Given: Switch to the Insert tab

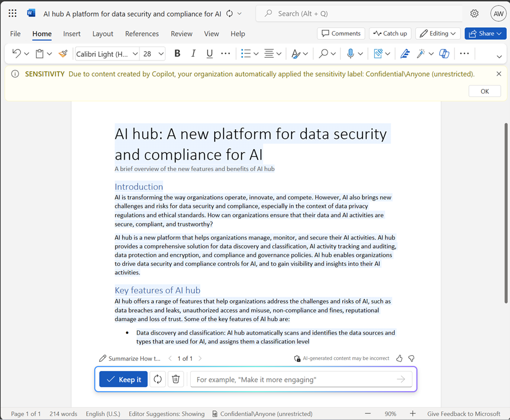Looking at the screenshot, I should click(x=71, y=34).
